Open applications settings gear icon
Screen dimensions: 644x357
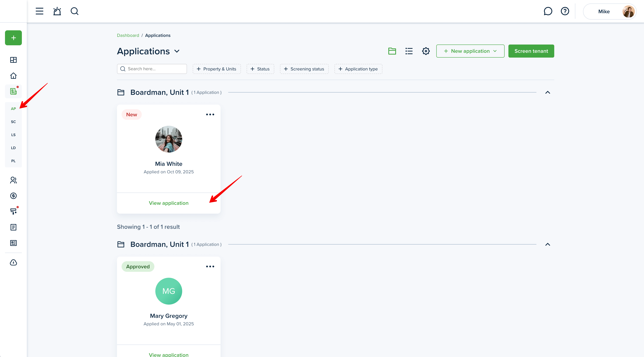click(426, 51)
